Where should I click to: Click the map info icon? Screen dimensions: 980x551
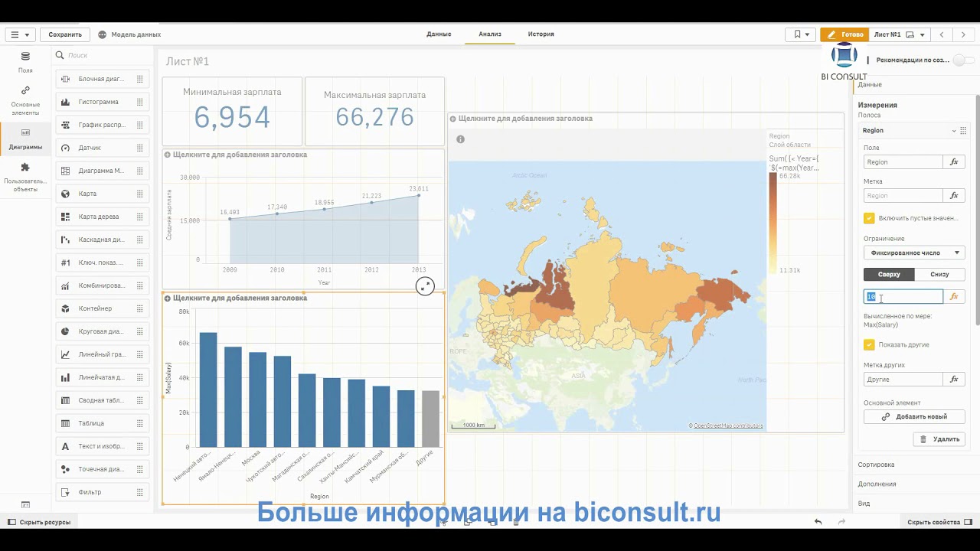(x=460, y=139)
